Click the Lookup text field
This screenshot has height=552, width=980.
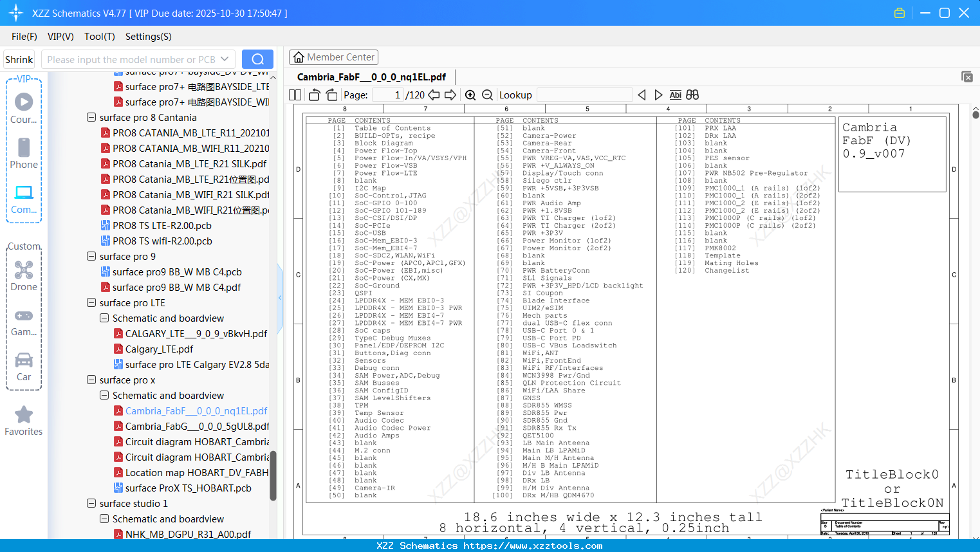[584, 95]
